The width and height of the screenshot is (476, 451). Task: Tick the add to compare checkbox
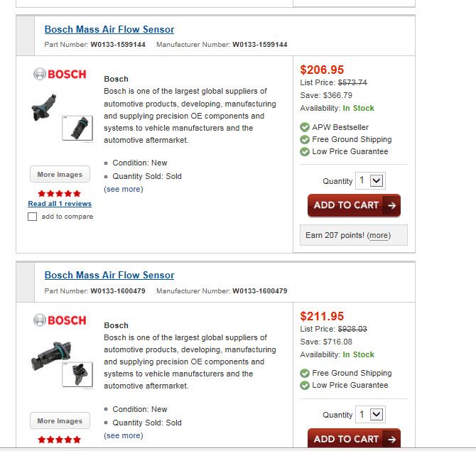tap(33, 217)
